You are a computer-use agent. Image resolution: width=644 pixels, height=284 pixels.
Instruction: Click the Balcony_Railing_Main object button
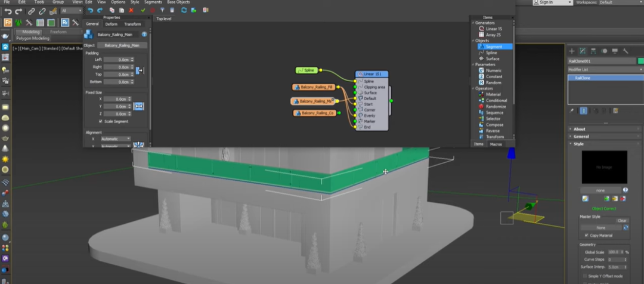122,45
